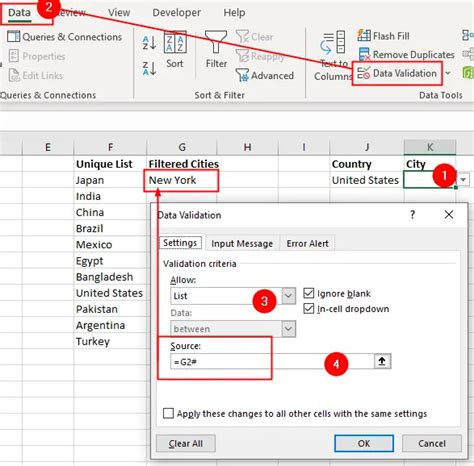Viewport: 474px width, 466px height.
Task: Click the Cancel button
Action: 432,443
